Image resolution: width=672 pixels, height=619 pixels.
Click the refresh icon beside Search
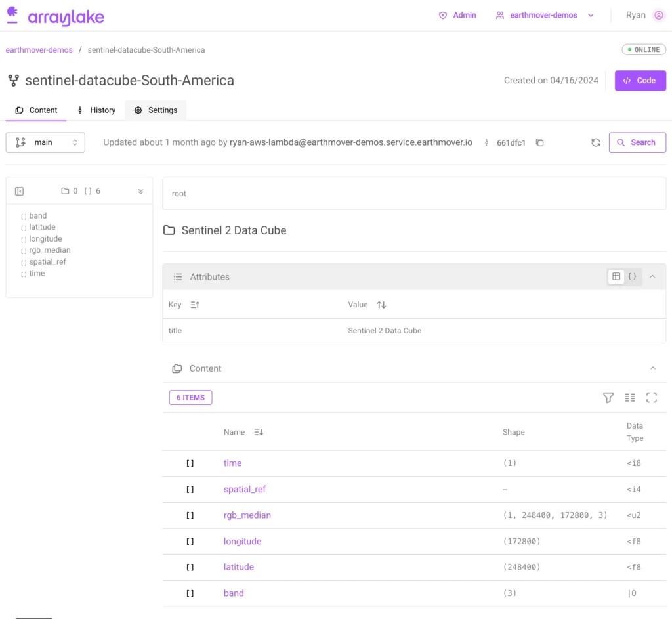pos(596,142)
